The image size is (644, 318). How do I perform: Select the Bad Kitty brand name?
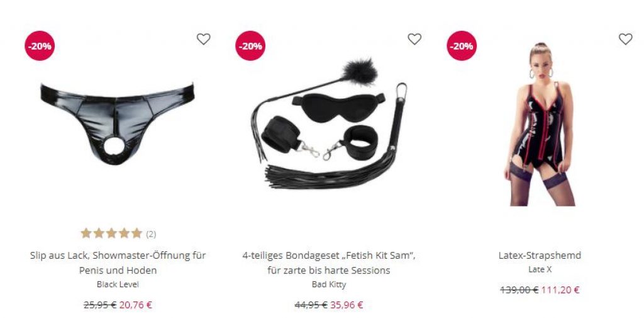pos(328,284)
